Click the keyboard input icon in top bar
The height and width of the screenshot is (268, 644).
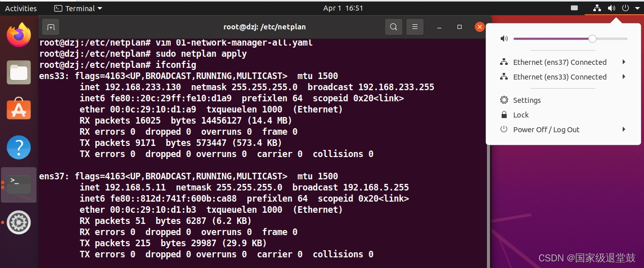pyautogui.click(x=574, y=8)
